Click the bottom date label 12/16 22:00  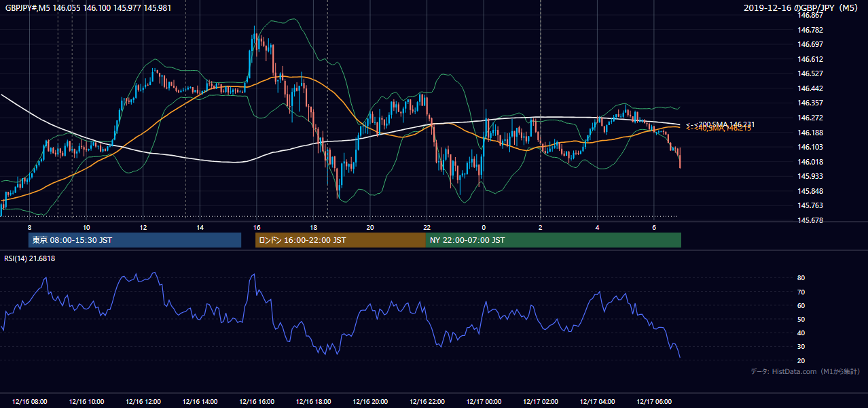click(x=427, y=402)
